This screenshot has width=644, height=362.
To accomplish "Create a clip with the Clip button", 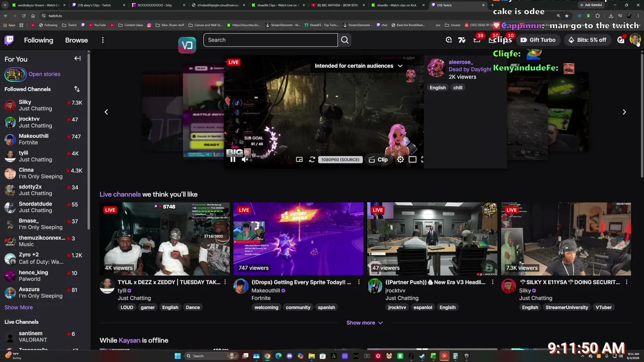I will [x=378, y=159].
